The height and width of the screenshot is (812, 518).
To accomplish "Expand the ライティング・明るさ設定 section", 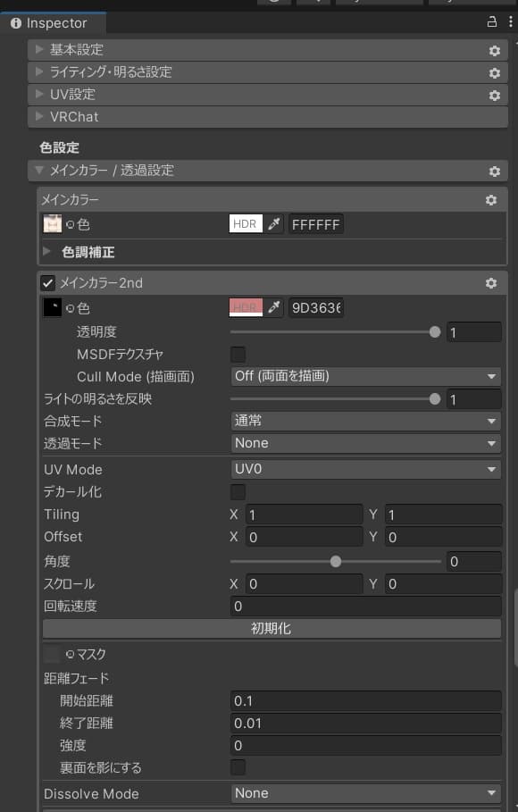I will click(x=39, y=71).
